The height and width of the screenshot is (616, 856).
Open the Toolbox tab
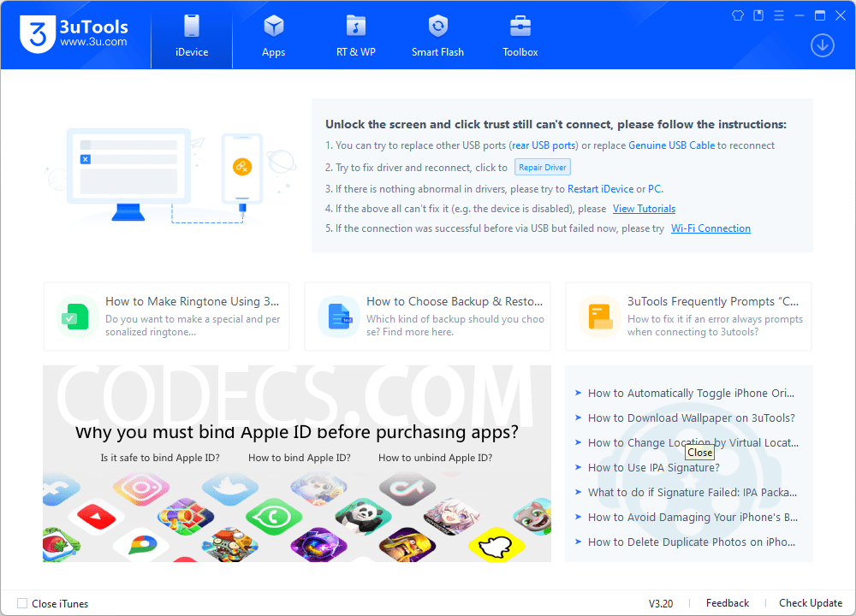pos(520,35)
